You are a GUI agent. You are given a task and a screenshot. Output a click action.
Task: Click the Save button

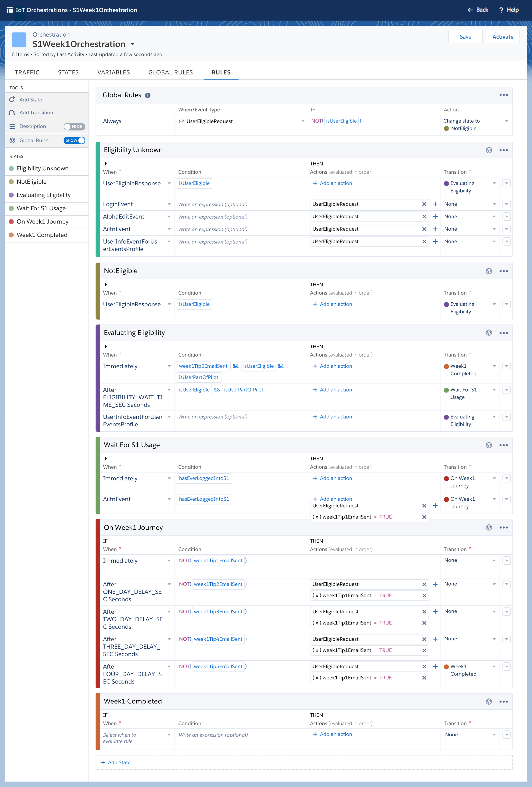(x=465, y=37)
